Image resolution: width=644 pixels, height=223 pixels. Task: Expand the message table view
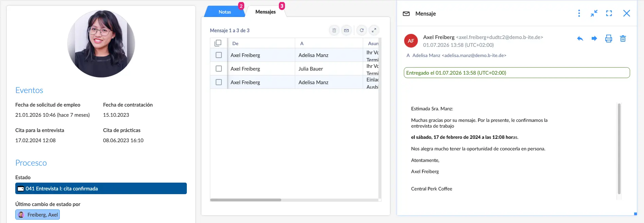point(374,30)
